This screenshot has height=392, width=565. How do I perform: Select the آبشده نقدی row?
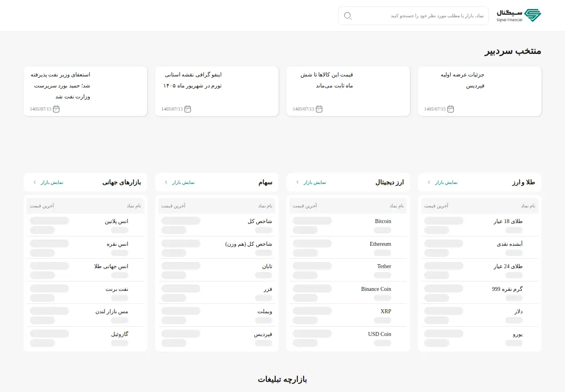(x=479, y=248)
